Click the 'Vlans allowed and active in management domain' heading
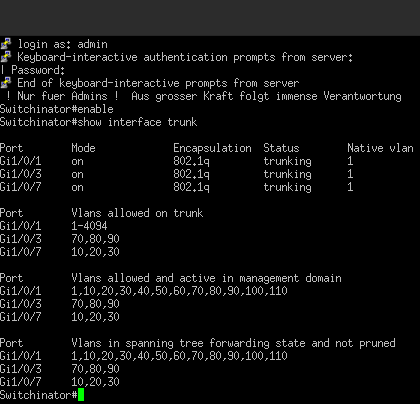 [206, 278]
